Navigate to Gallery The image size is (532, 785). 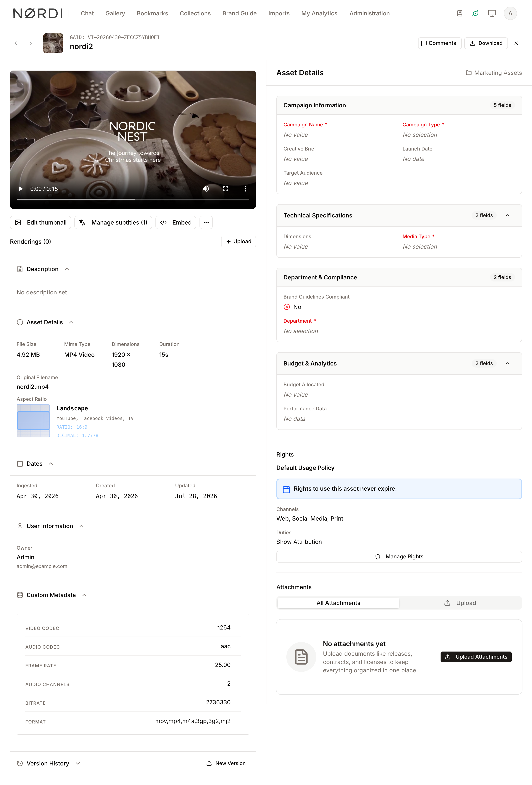(x=115, y=13)
